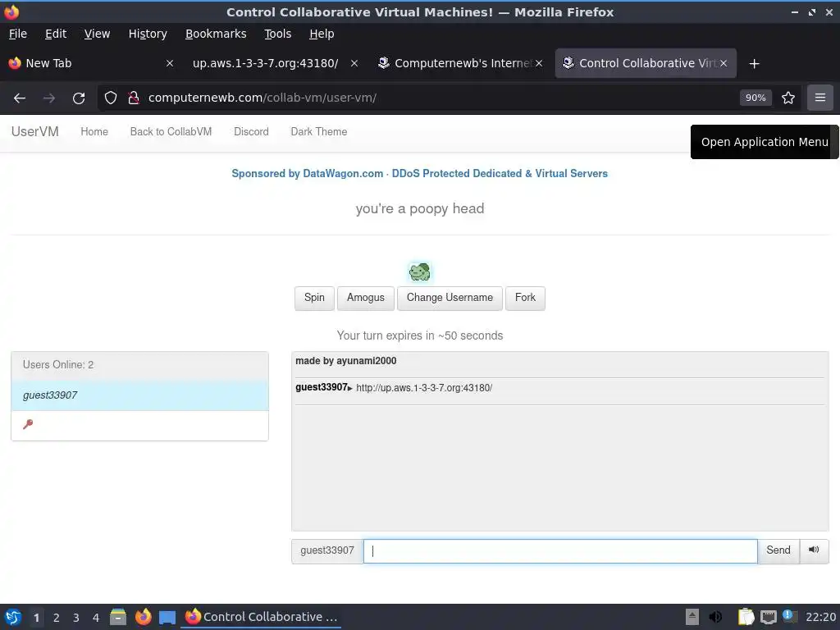Go back using browser back arrow
Screen dimensions: 840x630
click(20, 98)
